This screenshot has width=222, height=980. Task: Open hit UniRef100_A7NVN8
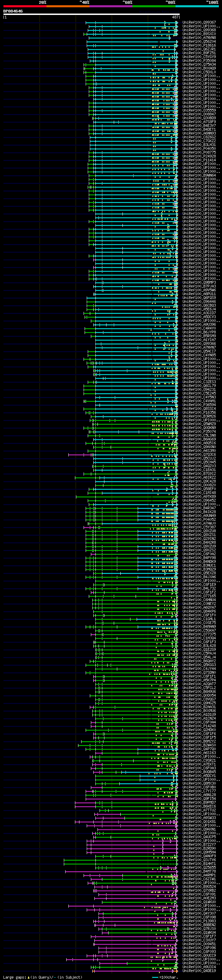tap(199, 38)
